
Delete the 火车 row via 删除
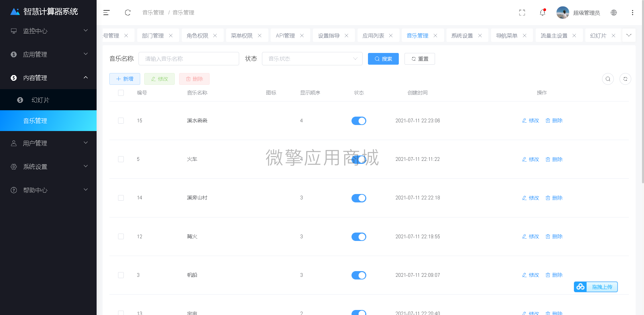pyautogui.click(x=554, y=159)
